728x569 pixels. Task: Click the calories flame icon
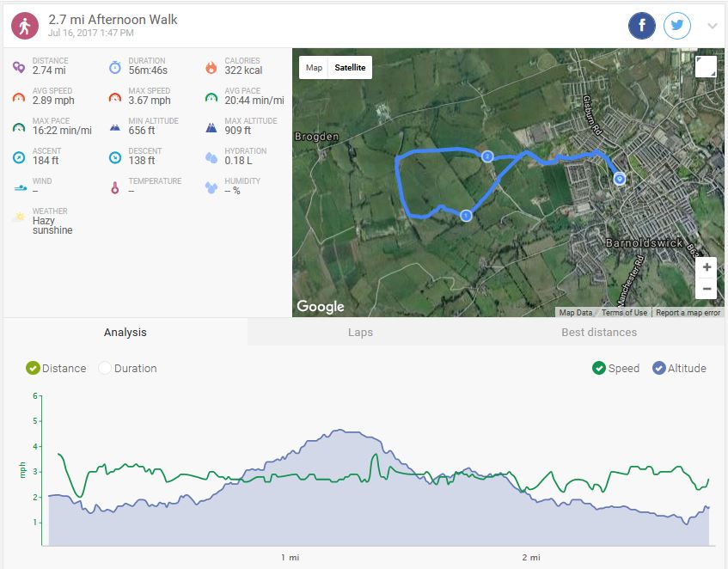pyautogui.click(x=211, y=67)
